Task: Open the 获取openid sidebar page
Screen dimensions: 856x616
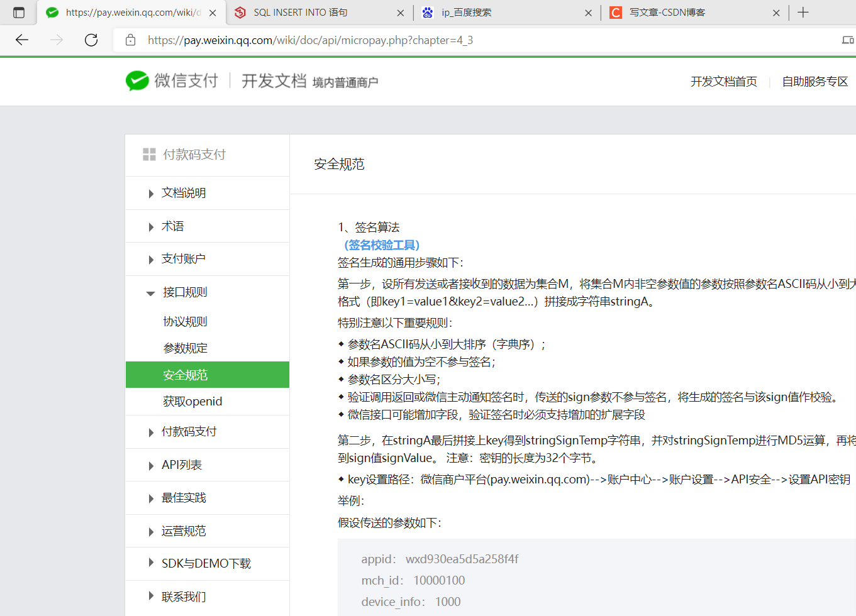Action: point(192,402)
